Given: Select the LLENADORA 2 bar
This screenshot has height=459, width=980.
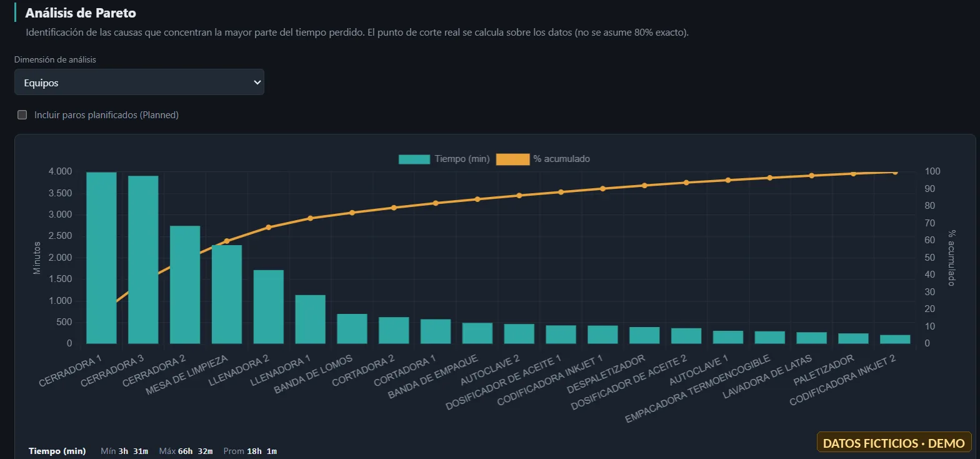Looking at the screenshot, I should point(269,306).
